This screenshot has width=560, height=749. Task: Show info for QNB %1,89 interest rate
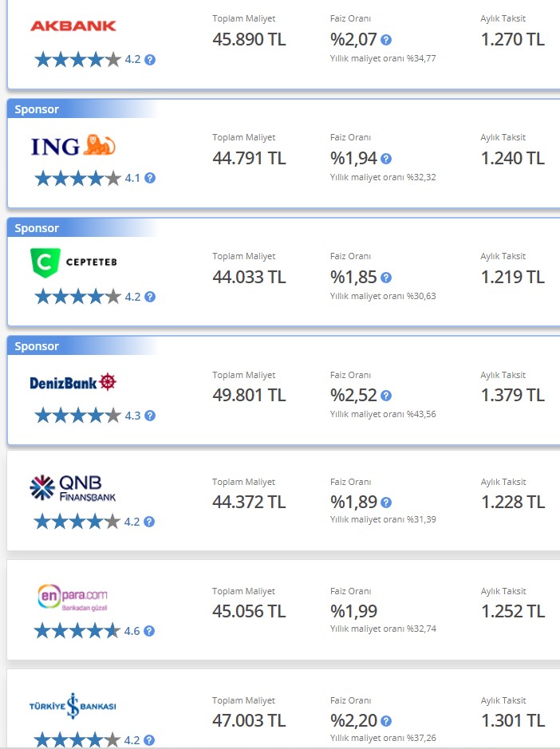386,503
